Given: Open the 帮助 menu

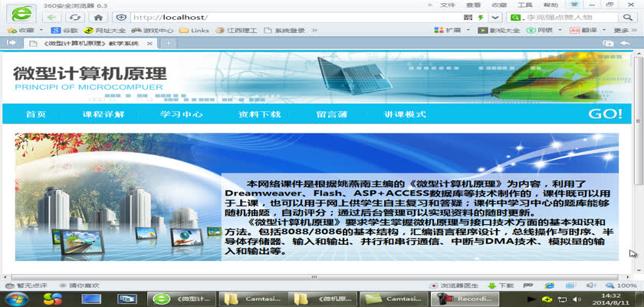Looking at the screenshot, I should point(550,5).
